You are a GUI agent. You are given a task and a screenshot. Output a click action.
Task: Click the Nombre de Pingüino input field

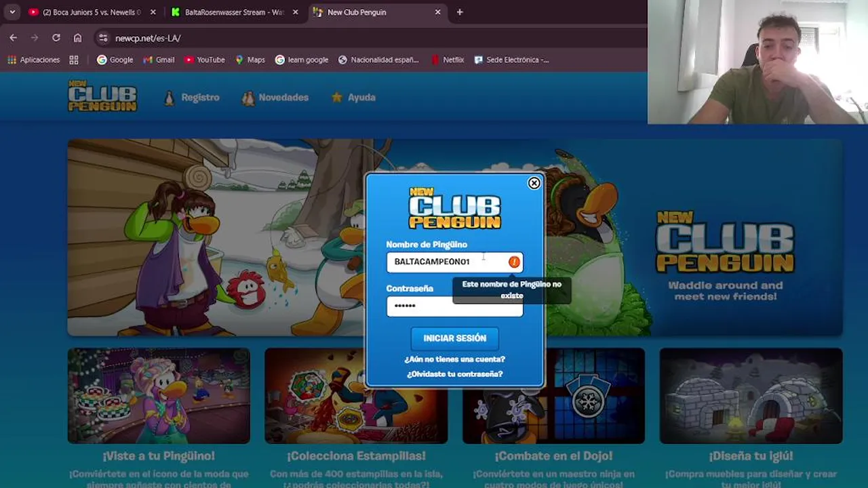[x=454, y=262]
